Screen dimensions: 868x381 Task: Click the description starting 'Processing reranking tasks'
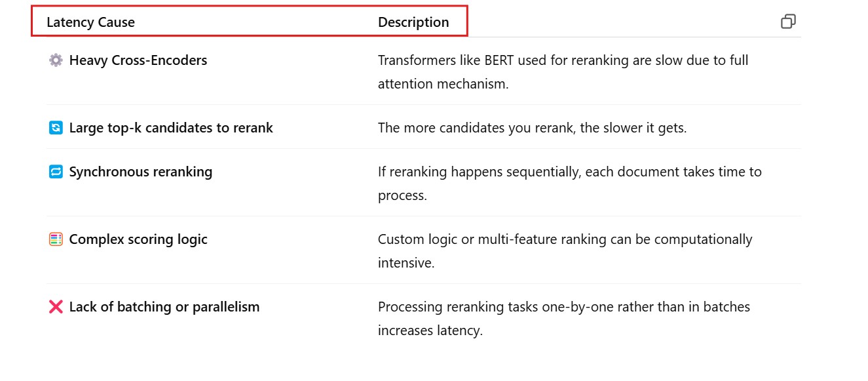pos(563,307)
